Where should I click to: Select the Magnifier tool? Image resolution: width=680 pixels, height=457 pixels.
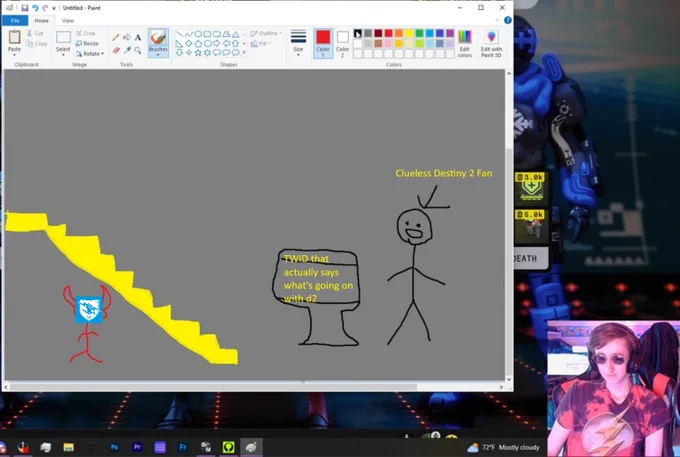137,51
